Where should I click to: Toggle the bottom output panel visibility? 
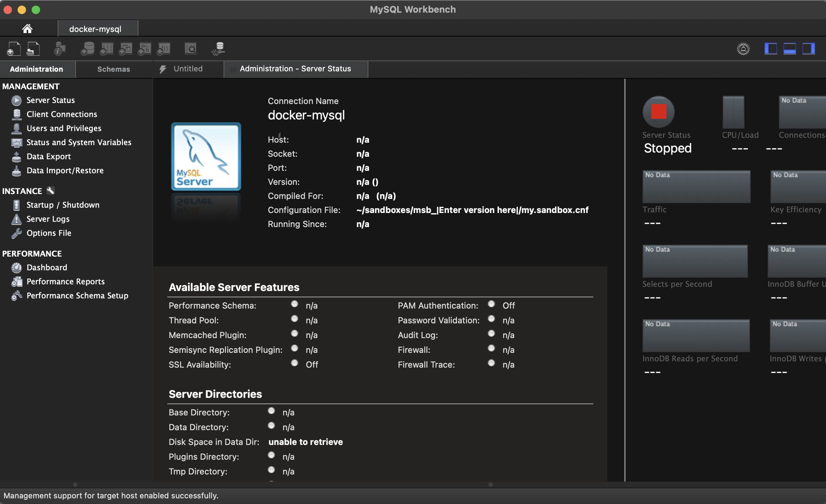pos(789,49)
